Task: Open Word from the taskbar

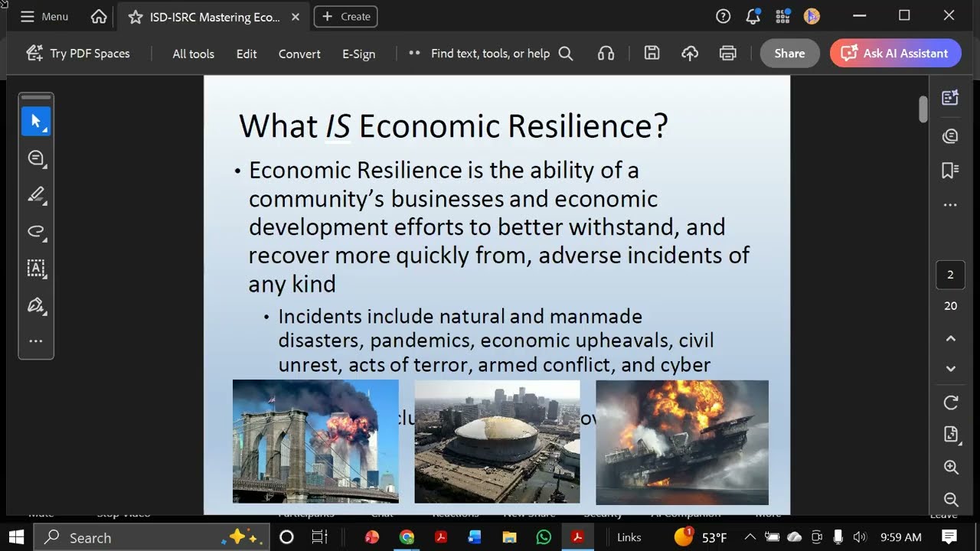Action: (x=475, y=537)
